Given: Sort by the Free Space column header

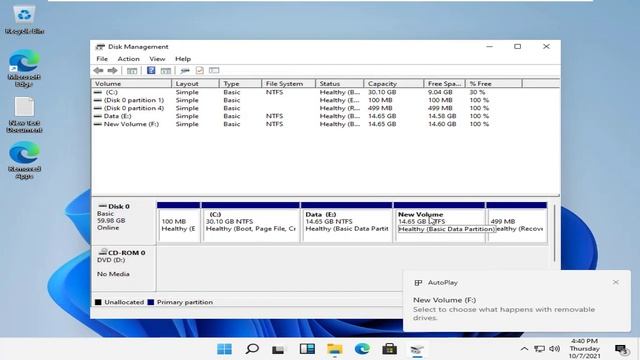Looking at the screenshot, I should 444,83.
